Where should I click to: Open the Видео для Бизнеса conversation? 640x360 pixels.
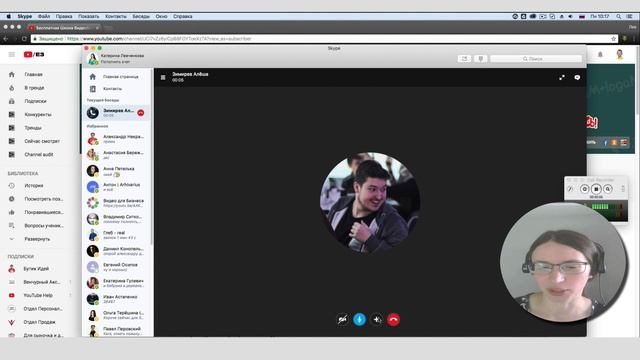116,203
